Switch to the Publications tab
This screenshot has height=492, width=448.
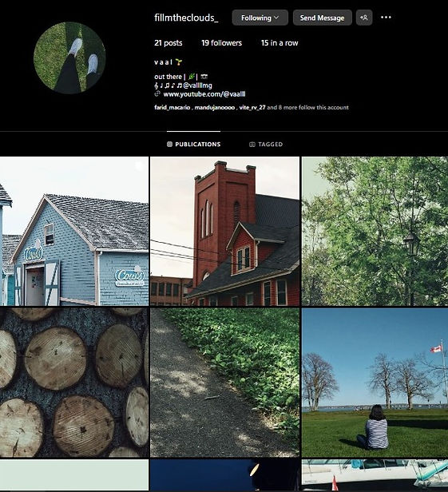(193, 144)
